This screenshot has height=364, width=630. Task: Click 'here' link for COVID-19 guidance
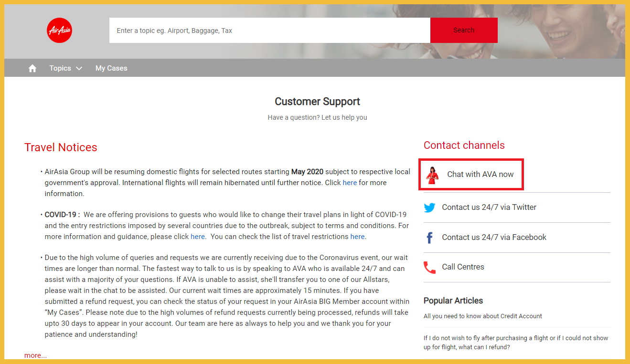pyautogui.click(x=198, y=237)
